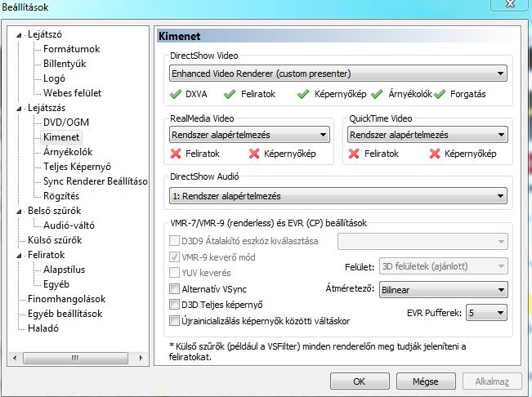Toggle D3D9 Átalakító eszköz kiválasztása checkbox
This screenshot has width=532, height=397.
tap(174, 241)
